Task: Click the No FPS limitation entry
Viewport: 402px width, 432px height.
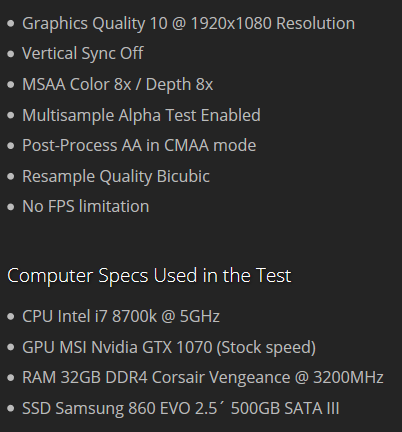Action: point(86,206)
